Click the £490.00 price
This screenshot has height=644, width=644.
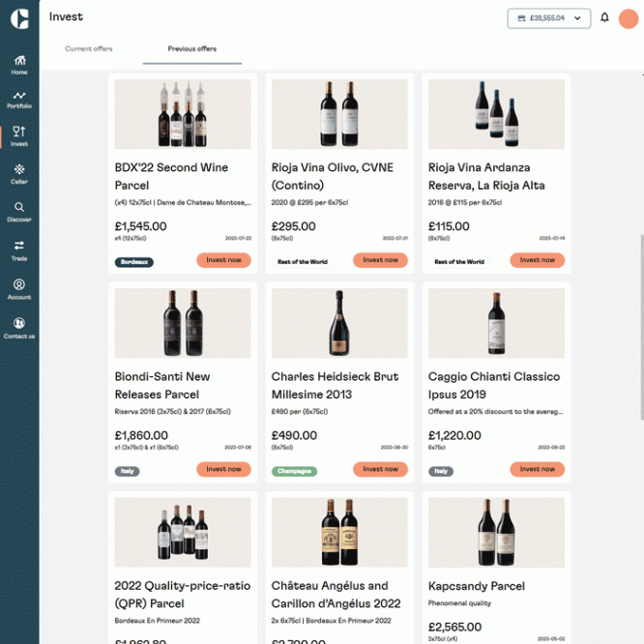(x=294, y=435)
